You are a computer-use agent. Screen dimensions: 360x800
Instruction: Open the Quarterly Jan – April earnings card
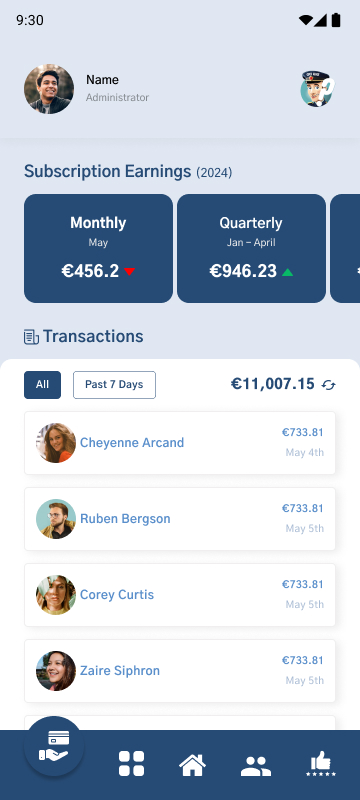tap(251, 248)
